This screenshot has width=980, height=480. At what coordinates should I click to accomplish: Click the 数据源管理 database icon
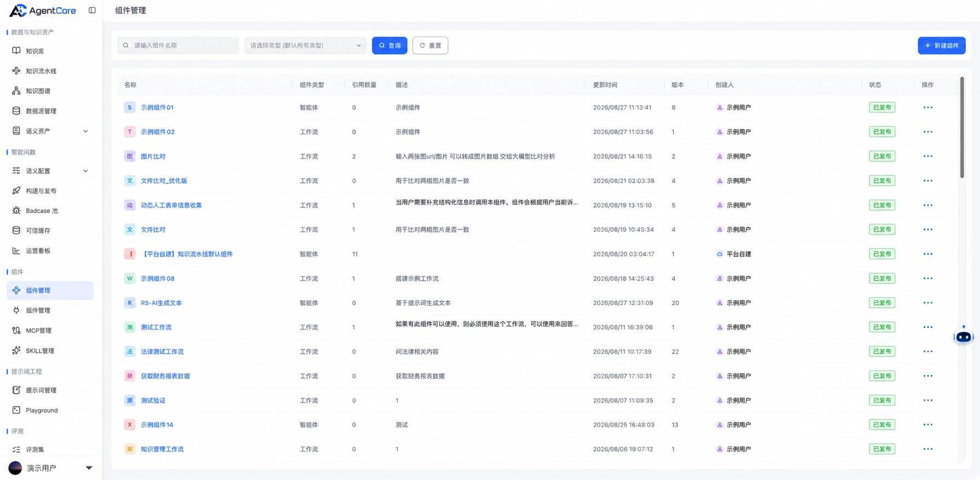(16, 111)
